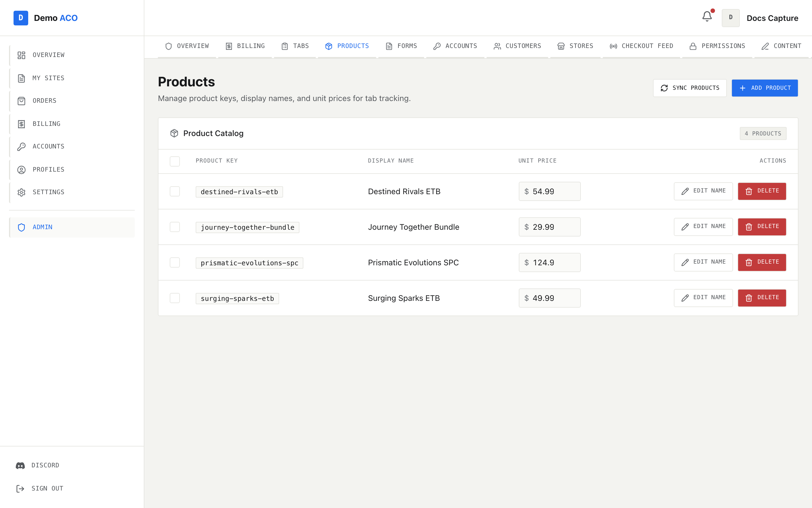
Task: Delete the Surging Sparks ETB product
Action: coord(762,298)
